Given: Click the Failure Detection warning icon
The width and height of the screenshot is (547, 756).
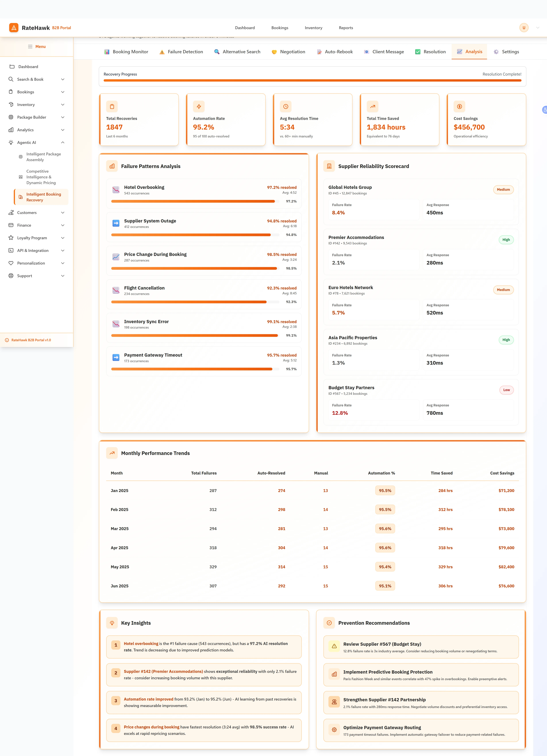Looking at the screenshot, I should coord(162,52).
